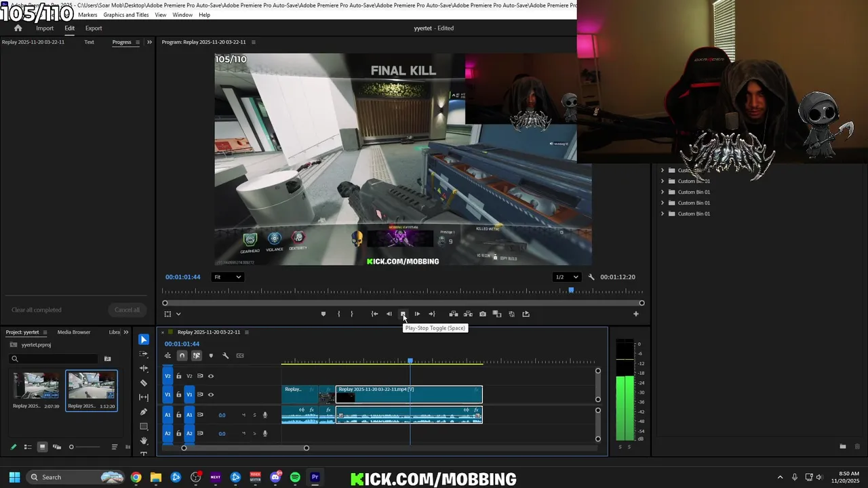
Task: Select the Track Select Forward tool
Action: coord(144,354)
